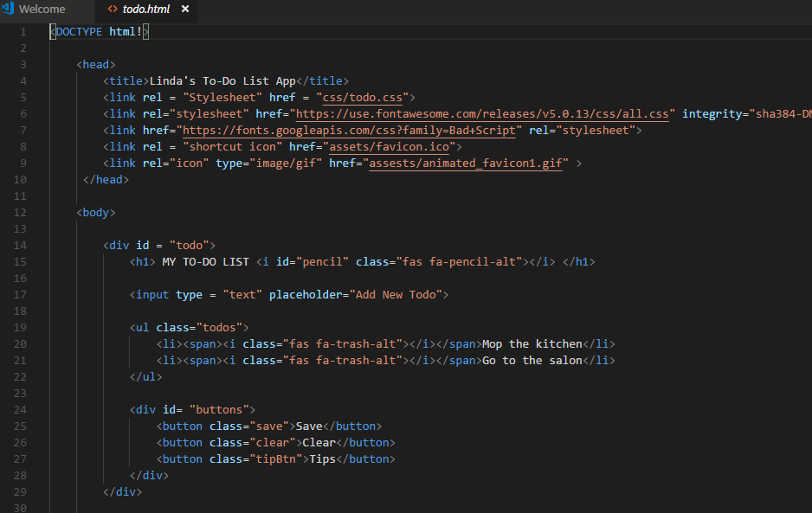
Task: Click the closing ul tag
Action: pyautogui.click(x=145, y=377)
